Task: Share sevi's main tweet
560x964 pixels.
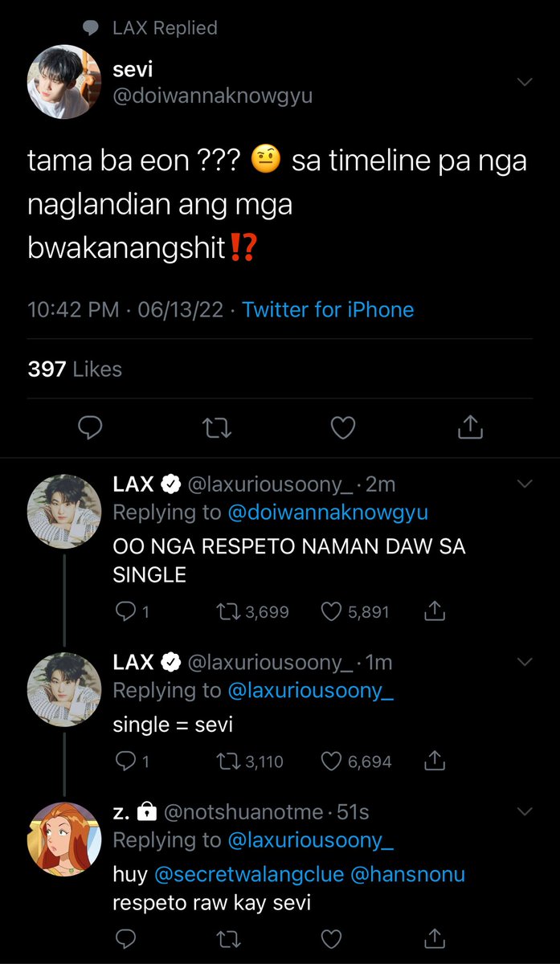Action: [470, 428]
